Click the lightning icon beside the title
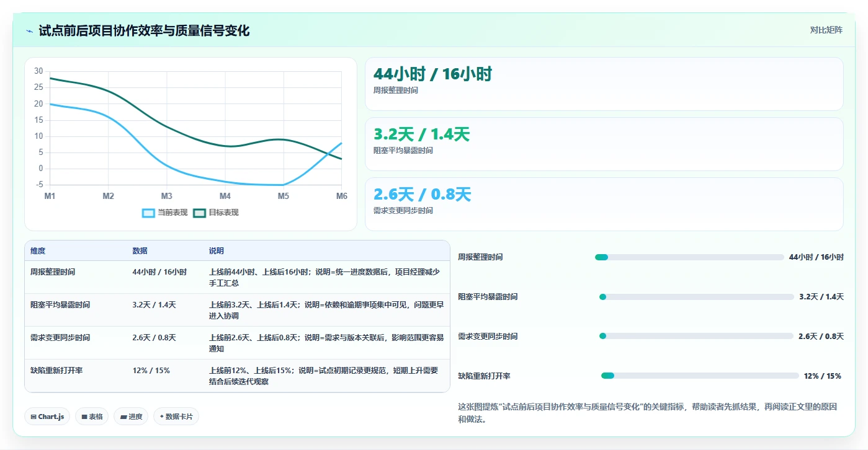868x450 pixels. (x=29, y=31)
